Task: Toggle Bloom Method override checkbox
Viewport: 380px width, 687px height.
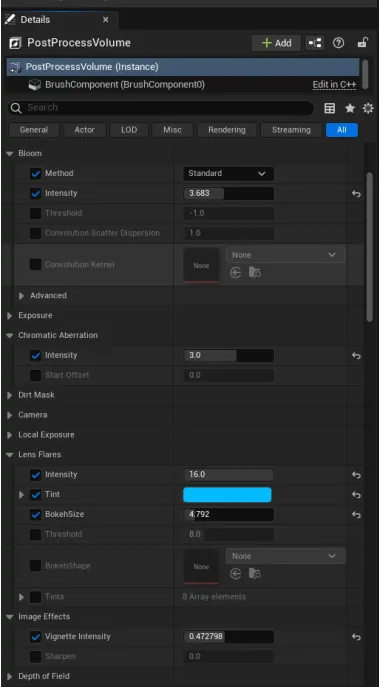Action: click(36, 174)
